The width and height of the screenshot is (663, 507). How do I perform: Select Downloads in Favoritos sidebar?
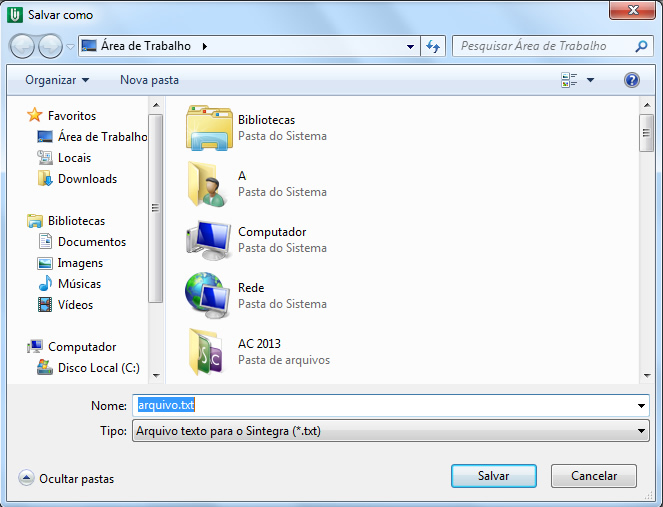click(87, 179)
